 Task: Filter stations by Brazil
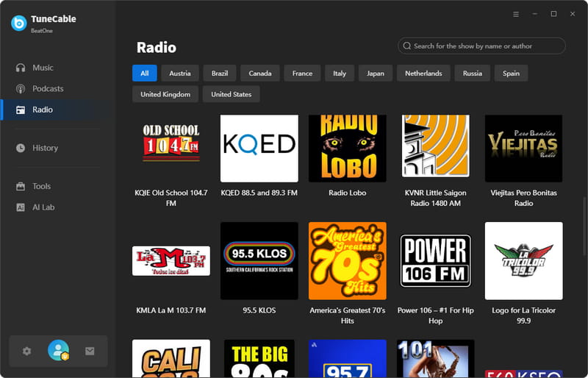click(220, 74)
